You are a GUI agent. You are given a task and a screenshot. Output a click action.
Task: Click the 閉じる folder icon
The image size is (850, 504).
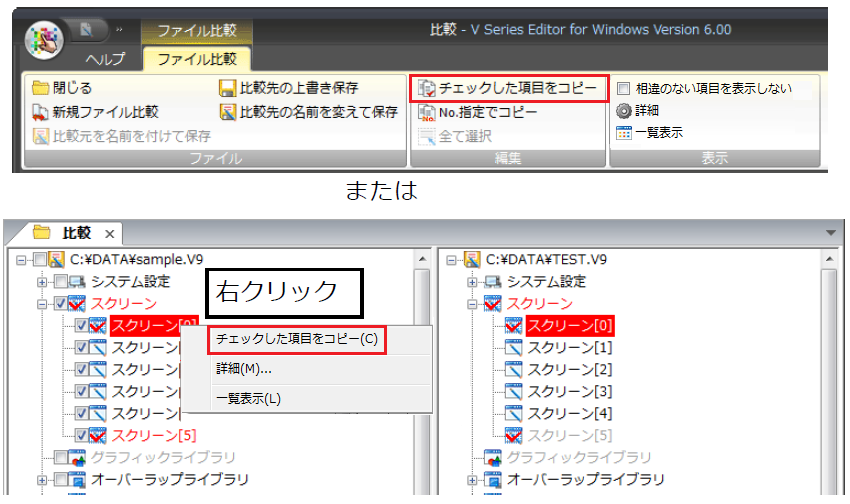click(x=40, y=89)
